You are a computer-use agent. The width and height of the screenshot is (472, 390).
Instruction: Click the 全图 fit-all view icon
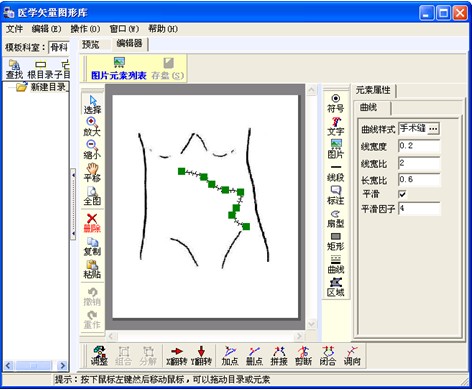point(92,196)
